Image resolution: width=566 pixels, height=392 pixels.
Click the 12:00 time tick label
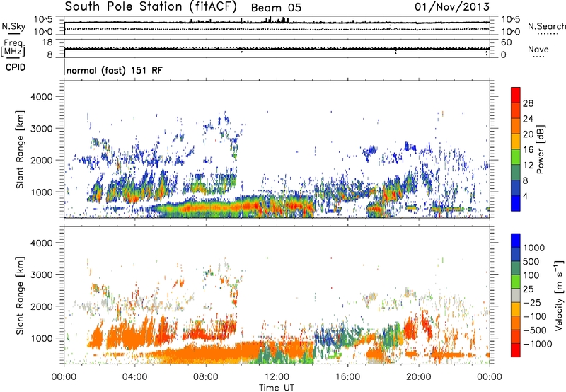coord(277,377)
